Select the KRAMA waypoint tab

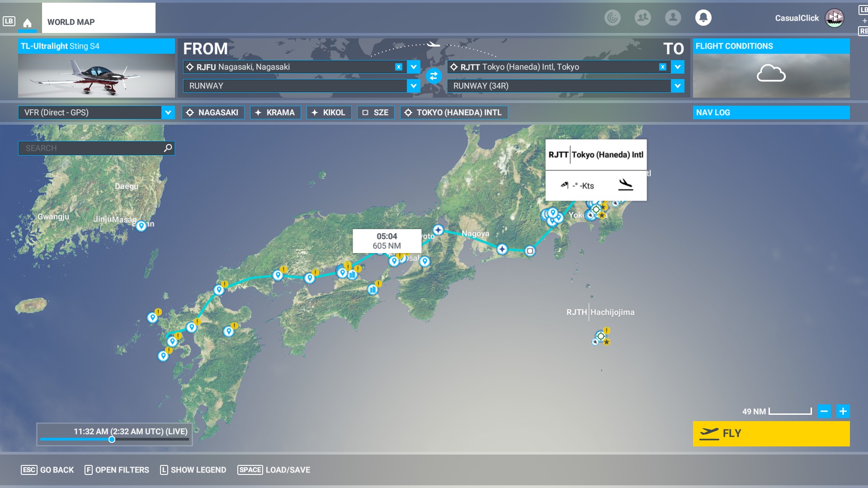tap(275, 113)
